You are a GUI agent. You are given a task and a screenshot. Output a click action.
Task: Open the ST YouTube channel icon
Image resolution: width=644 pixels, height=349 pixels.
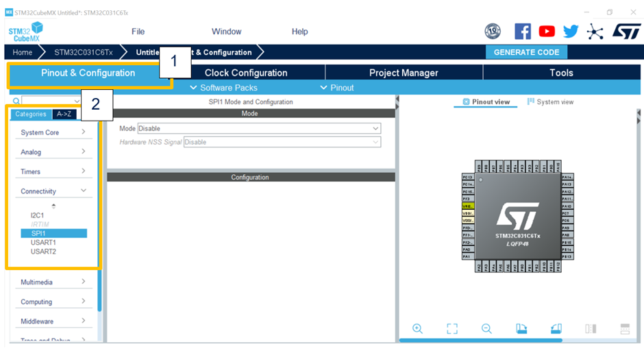[x=547, y=32]
